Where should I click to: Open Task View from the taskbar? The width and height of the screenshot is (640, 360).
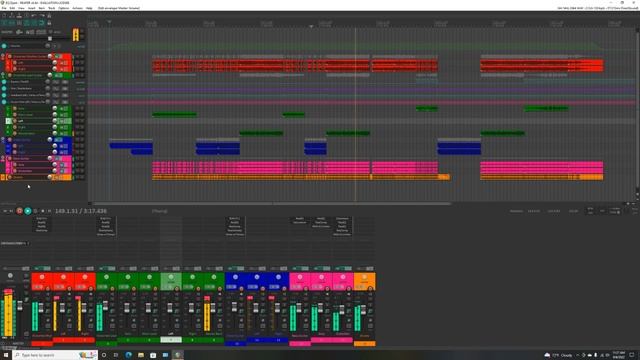(x=116, y=355)
